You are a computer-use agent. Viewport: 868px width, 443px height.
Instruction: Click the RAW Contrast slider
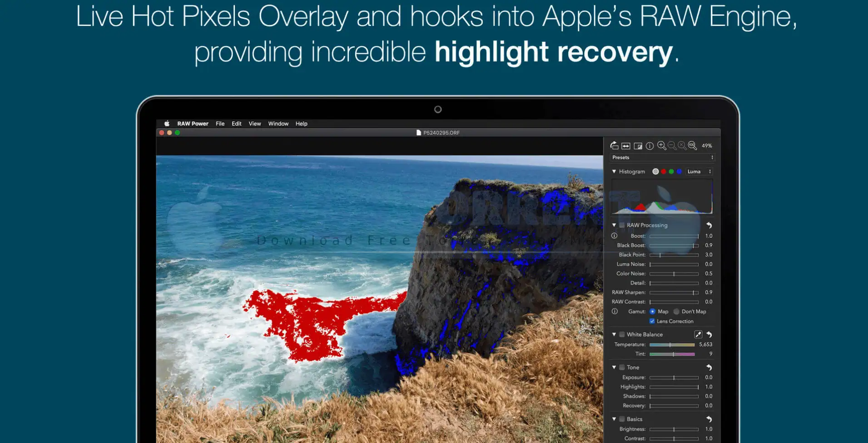click(x=674, y=302)
